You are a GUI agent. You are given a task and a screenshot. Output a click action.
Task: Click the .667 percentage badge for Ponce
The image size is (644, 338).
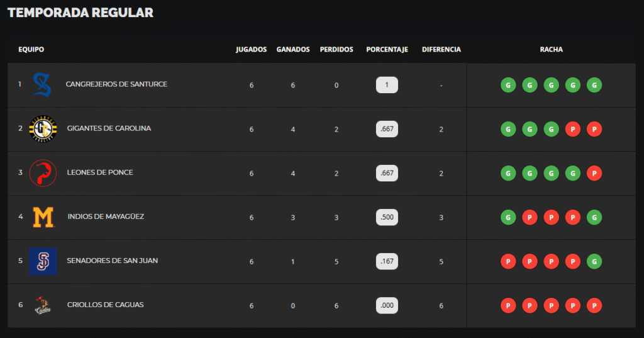387,173
